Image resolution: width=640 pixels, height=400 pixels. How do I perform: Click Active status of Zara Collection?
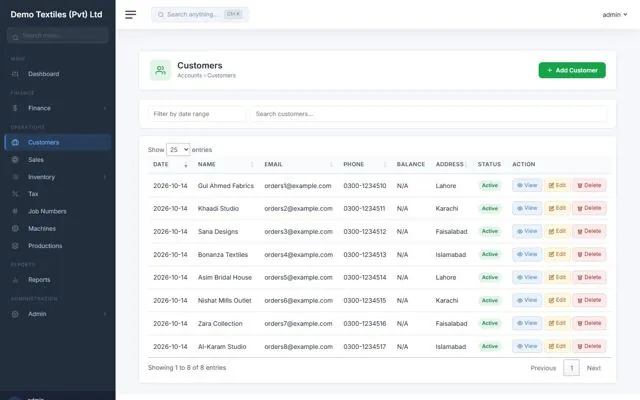(489, 323)
